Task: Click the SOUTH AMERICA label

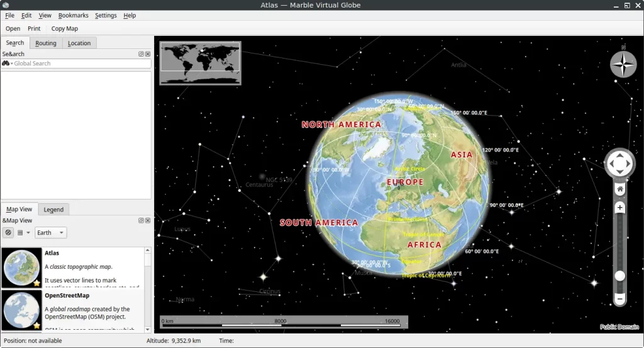Action: 319,222
